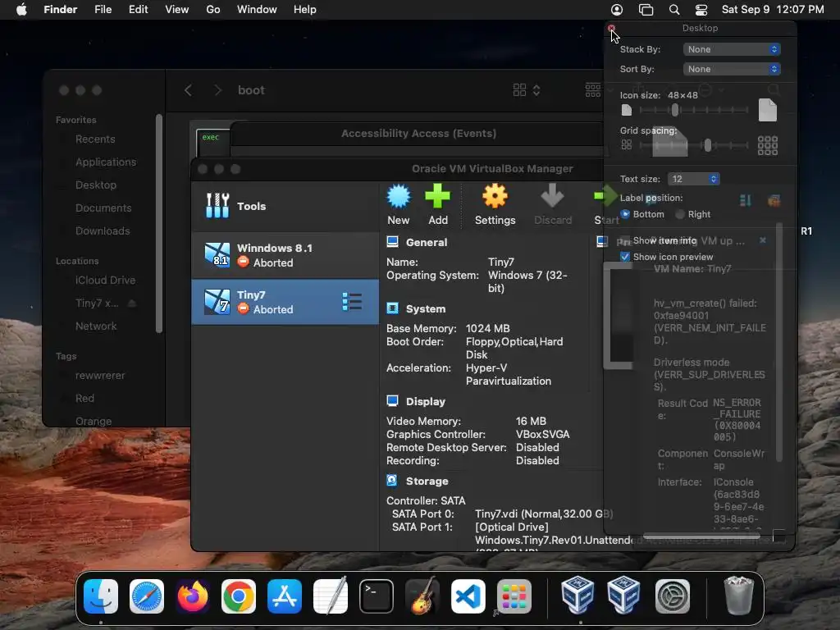Open Finder from the Dock

tap(101, 596)
